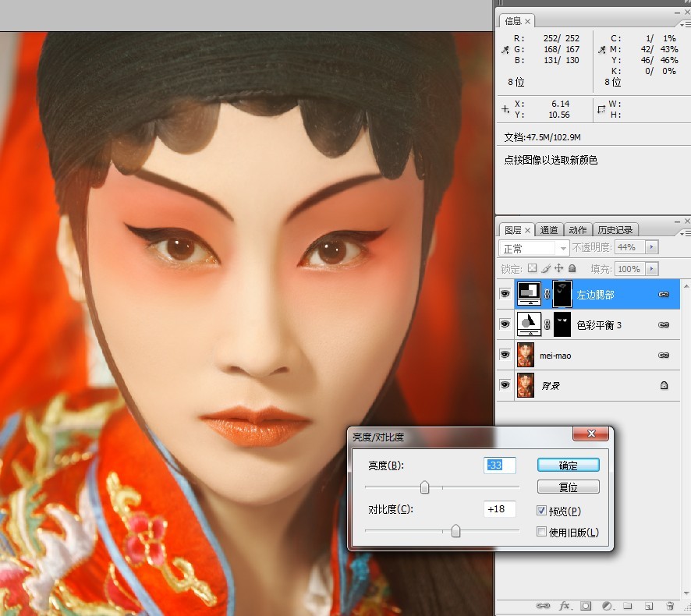The width and height of the screenshot is (691, 616).
Task: Lock layer position with the move icon
Action: coord(558,268)
